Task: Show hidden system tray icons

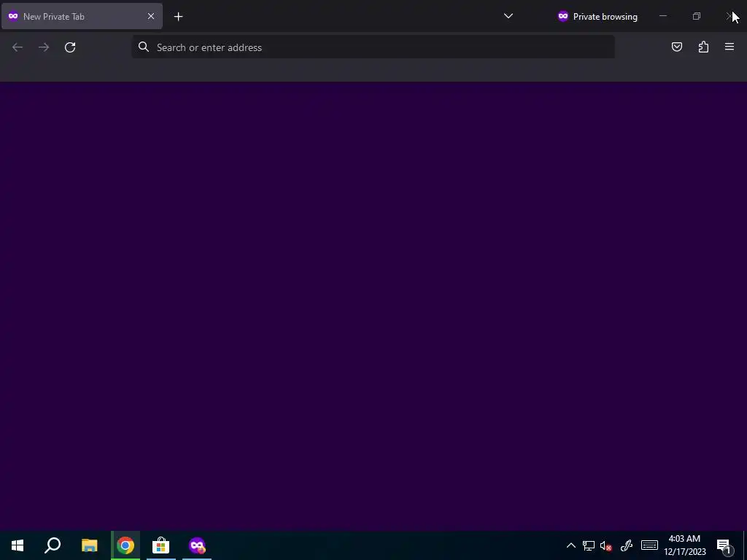Action: 570,545
